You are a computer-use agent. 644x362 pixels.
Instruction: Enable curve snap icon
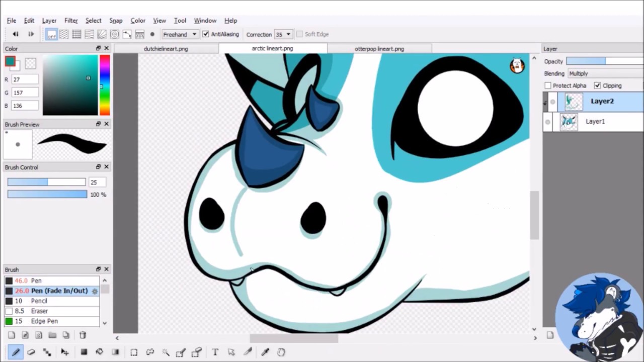click(127, 34)
